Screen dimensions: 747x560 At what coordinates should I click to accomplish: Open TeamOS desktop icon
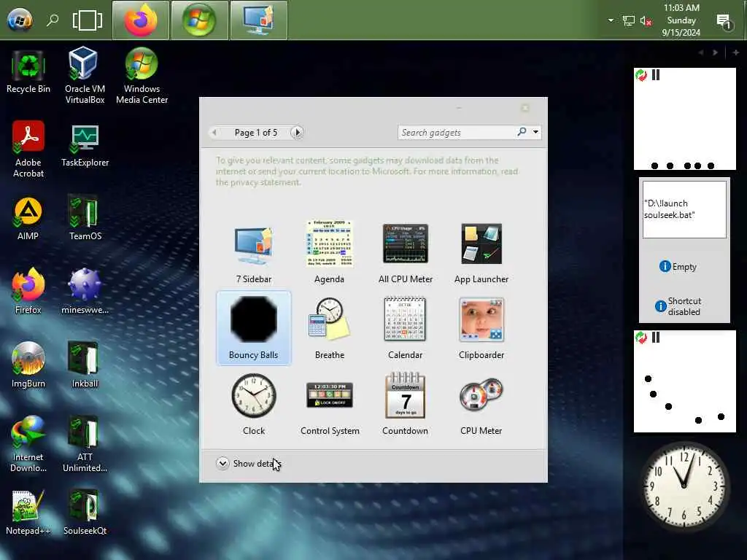click(85, 217)
